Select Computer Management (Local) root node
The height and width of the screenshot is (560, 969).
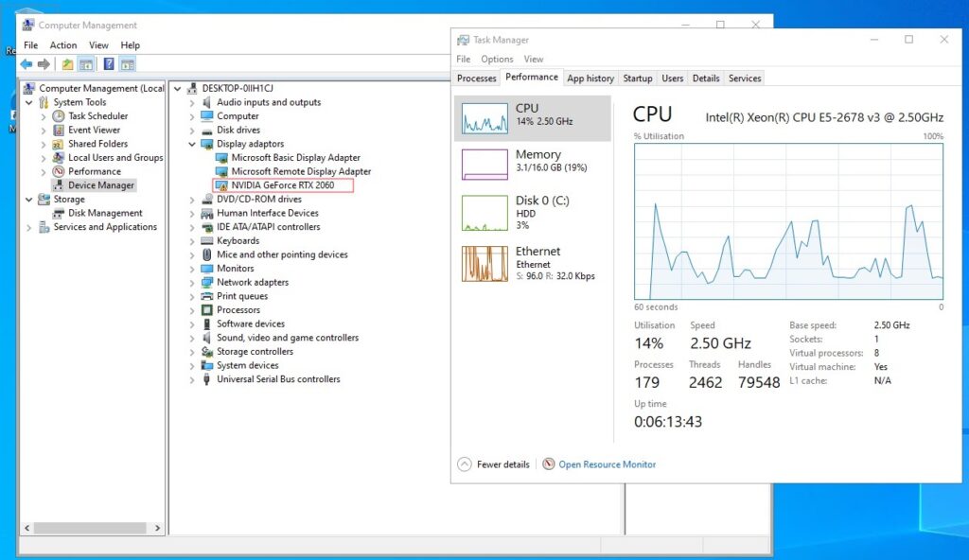pos(101,88)
